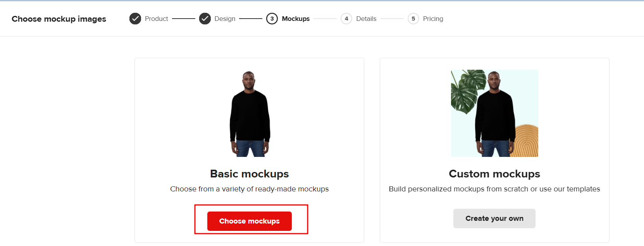The width and height of the screenshot is (644, 246).
Task: Select the Custom mockups preview image
Action: pyautogui.click(x=494, y=114)
